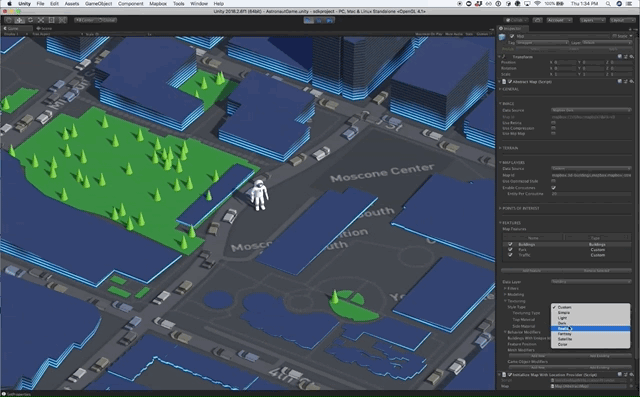Open Abstract Map script settings gear
This screenshot has height=397, width=640.
[631, 82]
